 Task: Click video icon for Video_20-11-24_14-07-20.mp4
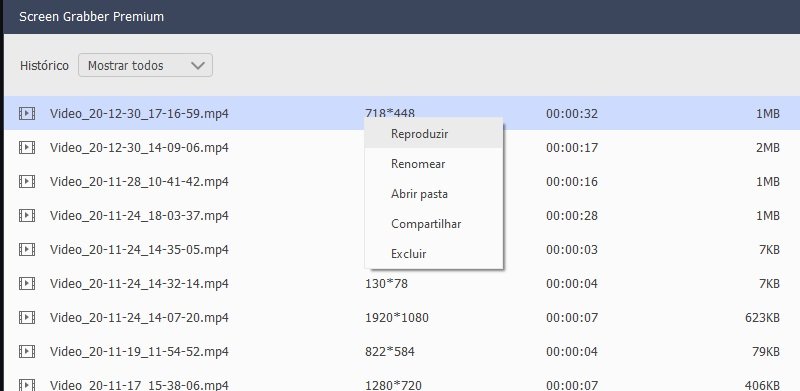pos(27,317)
